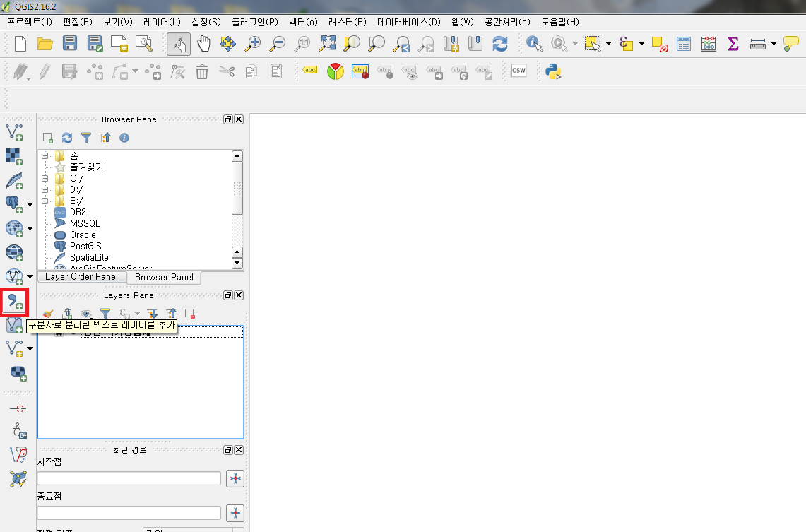Deselect features from all layers
This screenshot has width=806, height=532.
pos(659,45)
